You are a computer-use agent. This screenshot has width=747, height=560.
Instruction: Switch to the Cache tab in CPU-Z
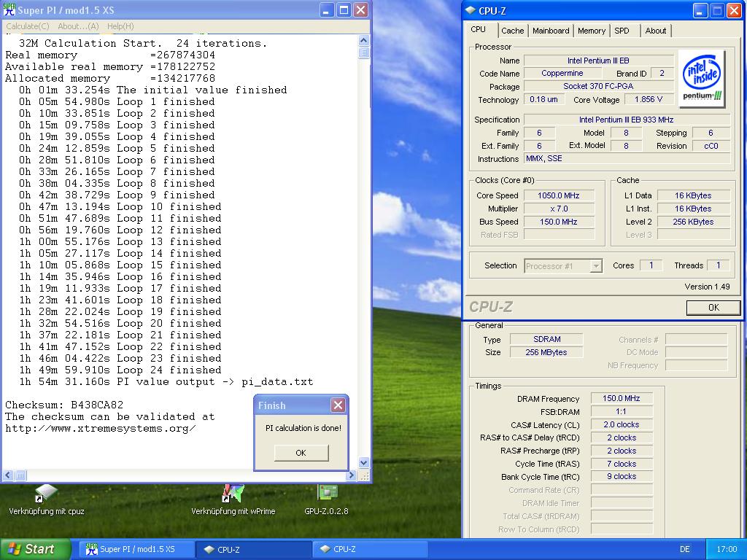coord(513,31)
